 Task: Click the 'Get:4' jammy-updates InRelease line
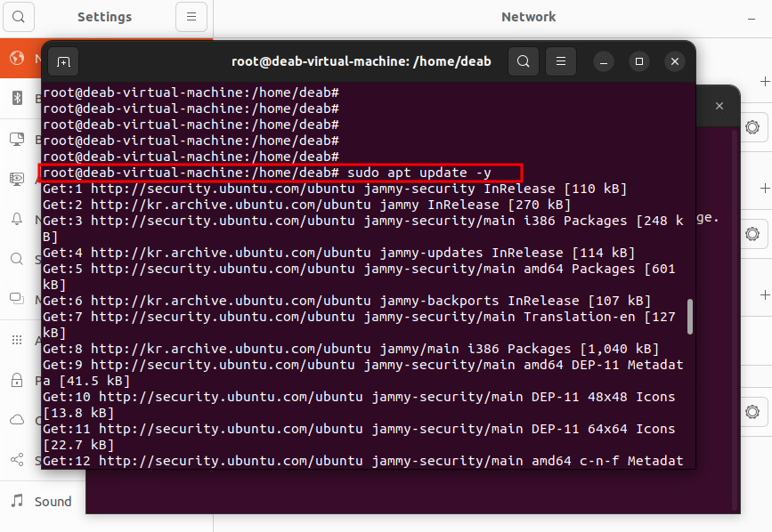338,253
